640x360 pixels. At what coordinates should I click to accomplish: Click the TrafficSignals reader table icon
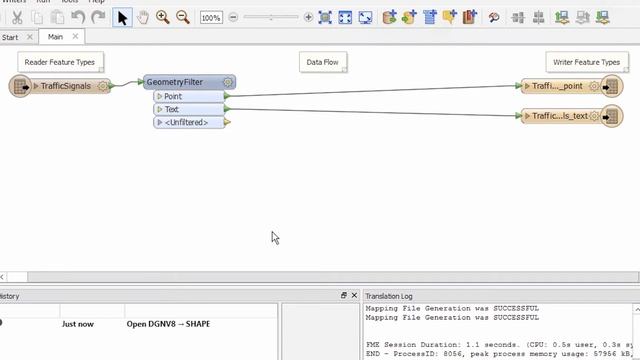[20, 86]
